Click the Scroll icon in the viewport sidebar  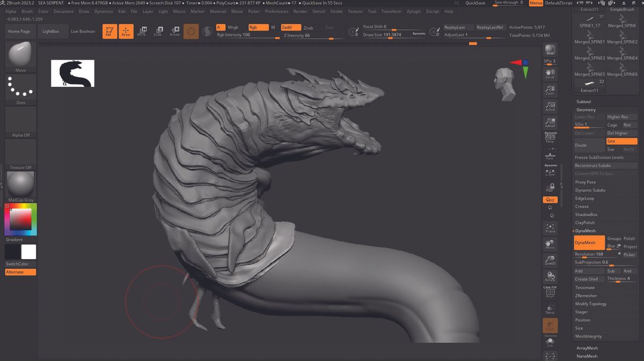[x=550, y=73]
